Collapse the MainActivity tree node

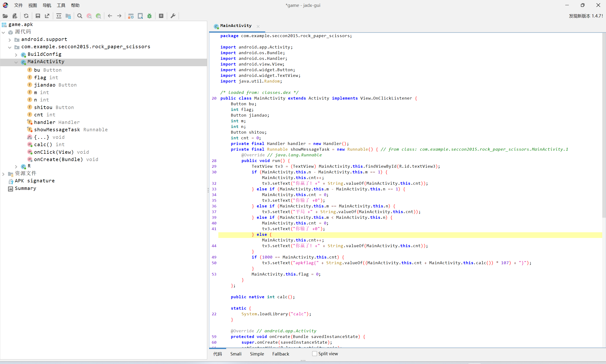pyautogui.click(x=16, y=62)
